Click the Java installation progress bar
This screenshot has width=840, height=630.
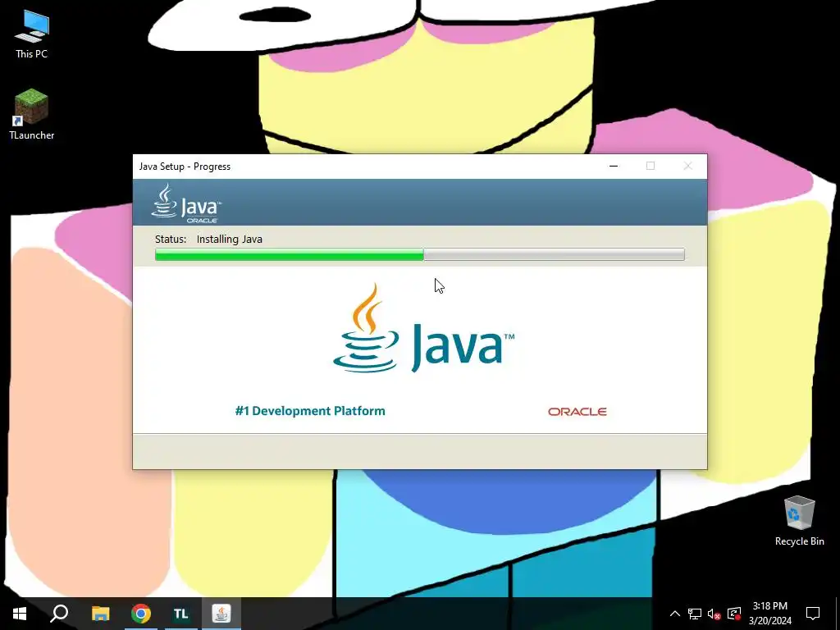[x=419, y=254]
